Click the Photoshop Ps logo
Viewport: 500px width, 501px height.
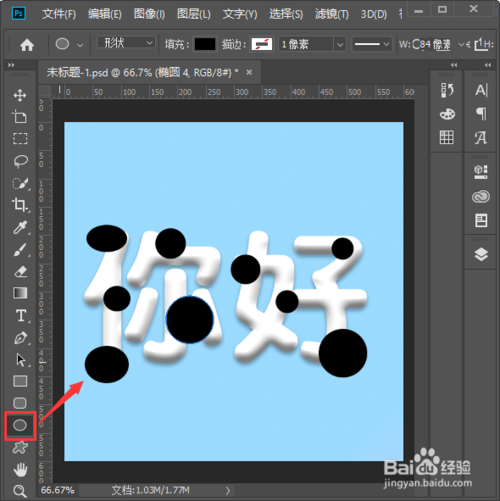coord(19,13)
